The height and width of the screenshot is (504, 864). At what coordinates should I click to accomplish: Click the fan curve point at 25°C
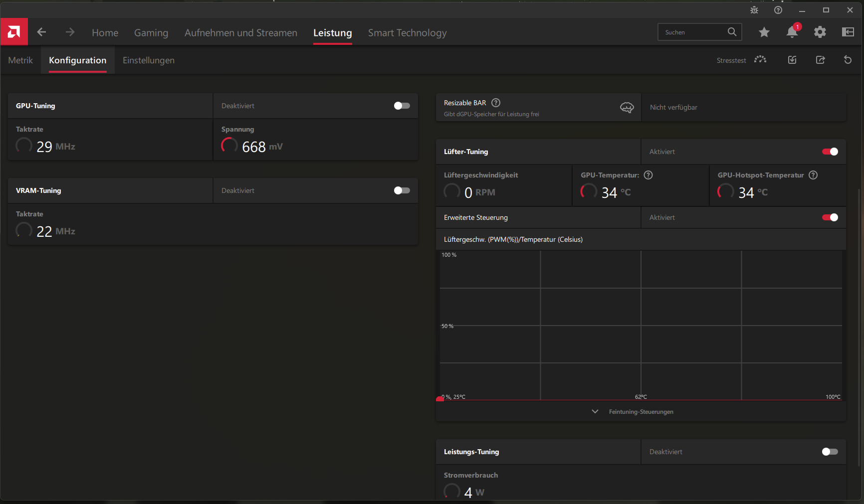click(x=440, y=399)
